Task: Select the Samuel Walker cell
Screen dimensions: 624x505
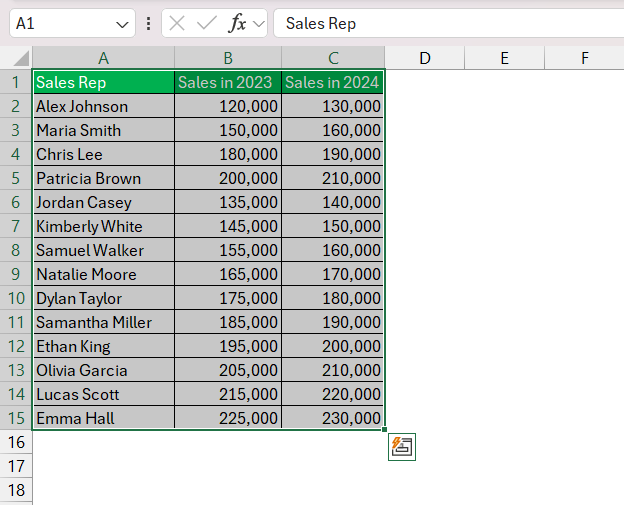Action: coord(103,250)
